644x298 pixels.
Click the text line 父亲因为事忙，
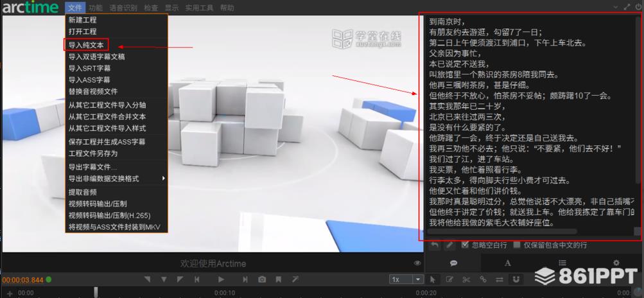point(455,53)
